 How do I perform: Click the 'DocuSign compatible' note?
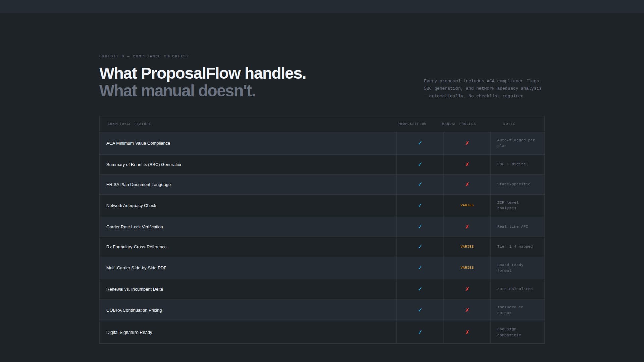[509, 332]
